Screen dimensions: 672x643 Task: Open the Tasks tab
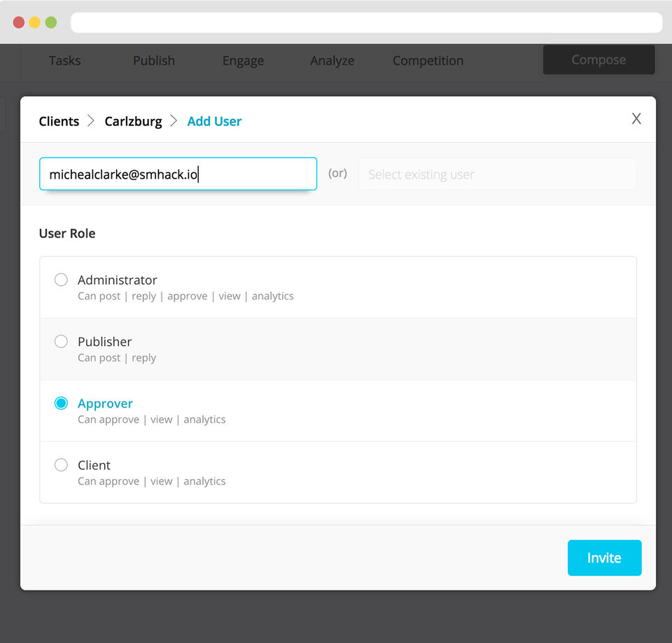pyautogui.click(x=64, y=61)
